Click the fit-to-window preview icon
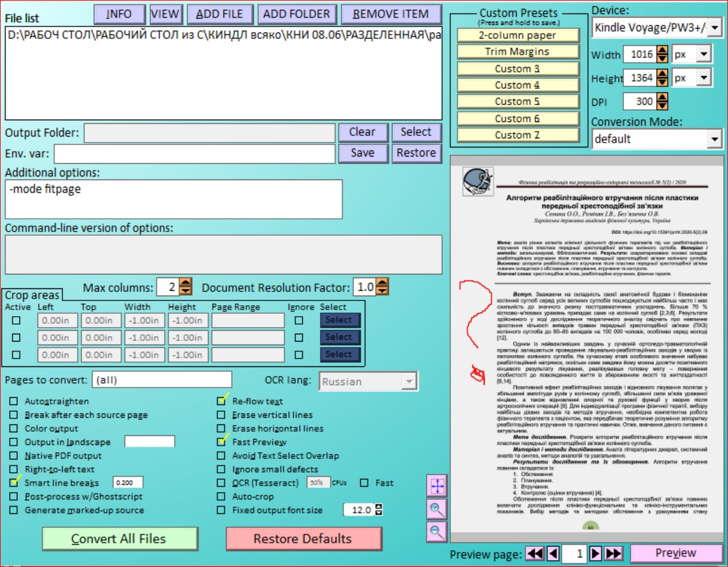This screenshot has width=728, height=567. coord(436,486)
